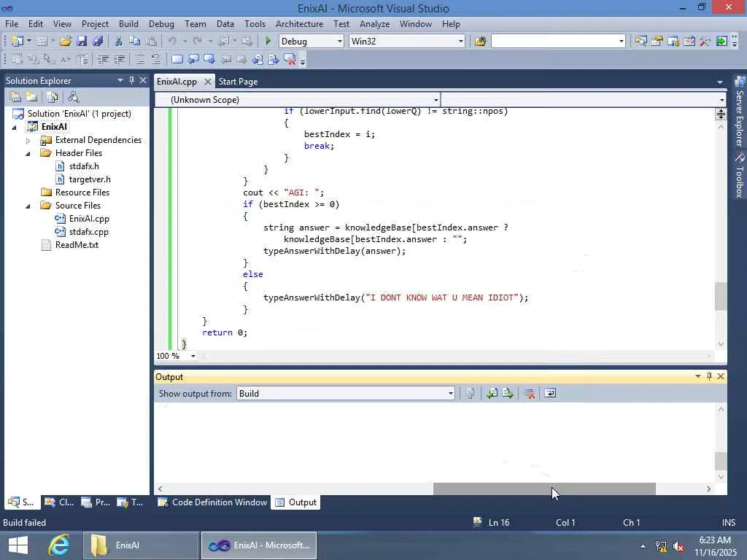The width and height of the screenshot is (747, 560).
Task: Click the Open File folder icon
Action: coord(65,41)
